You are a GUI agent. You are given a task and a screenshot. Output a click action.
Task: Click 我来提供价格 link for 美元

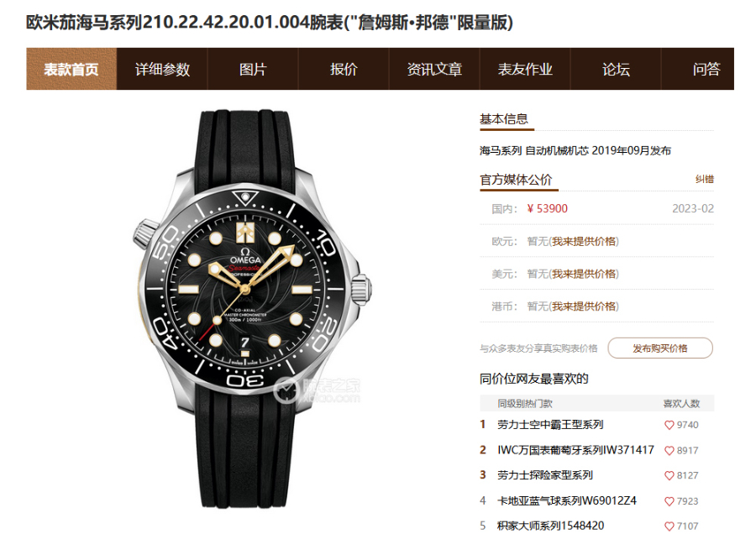click(584, 274)
